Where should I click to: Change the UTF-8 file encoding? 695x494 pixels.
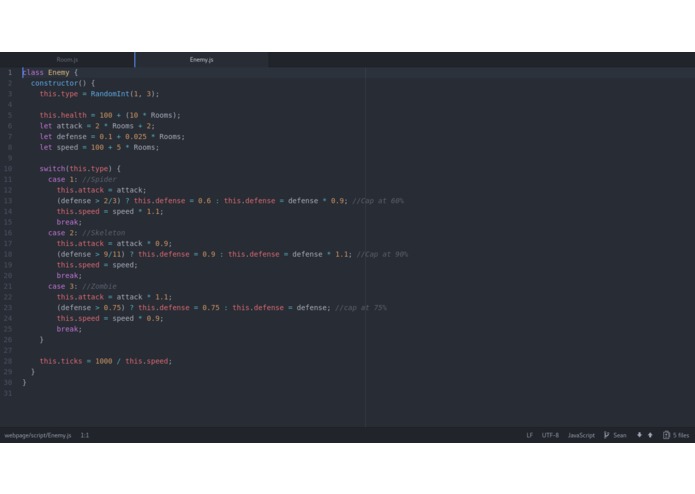click(x=550, y=435)
